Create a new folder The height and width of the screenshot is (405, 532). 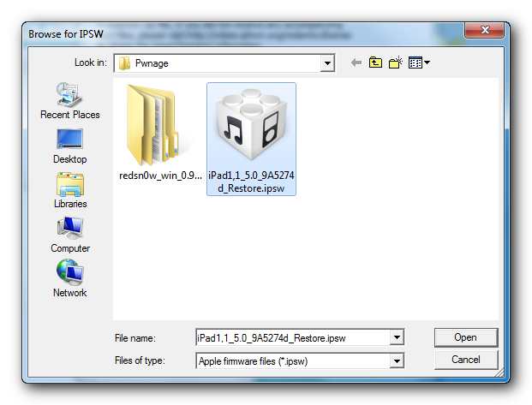click(395, 63)
